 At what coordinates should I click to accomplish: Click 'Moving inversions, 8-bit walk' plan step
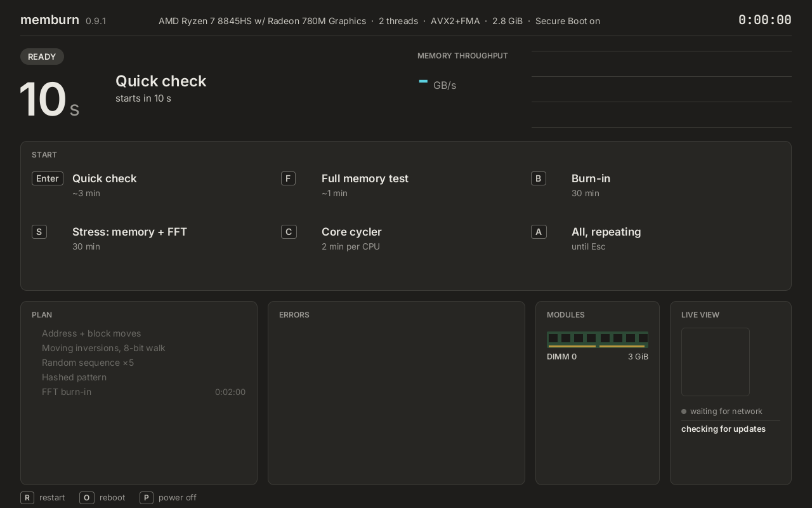(103, 348)
